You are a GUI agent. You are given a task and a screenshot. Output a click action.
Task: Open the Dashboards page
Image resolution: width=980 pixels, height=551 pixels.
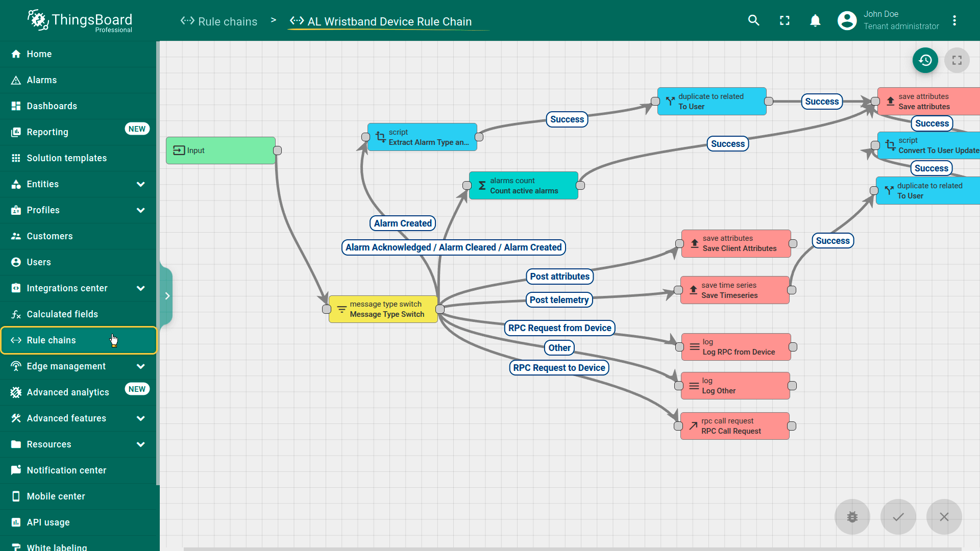tap(52, 106)
